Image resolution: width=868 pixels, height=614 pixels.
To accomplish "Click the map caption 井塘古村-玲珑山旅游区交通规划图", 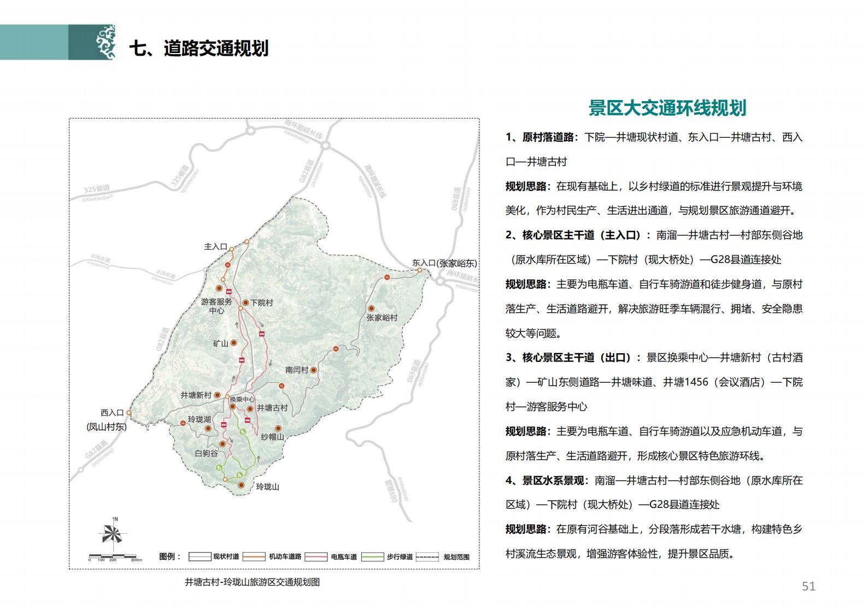I will click(x=252, y=582).
